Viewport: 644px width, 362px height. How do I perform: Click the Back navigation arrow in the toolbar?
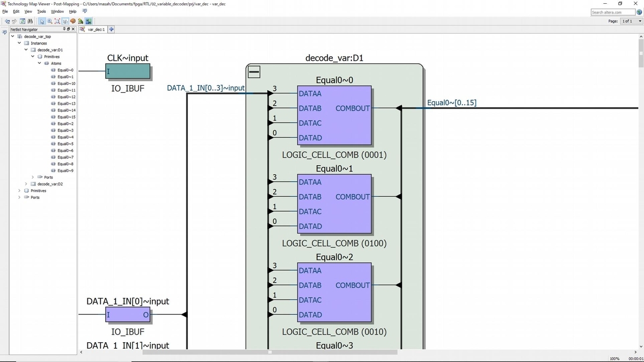pyautogui.click(x=8, y=21)
